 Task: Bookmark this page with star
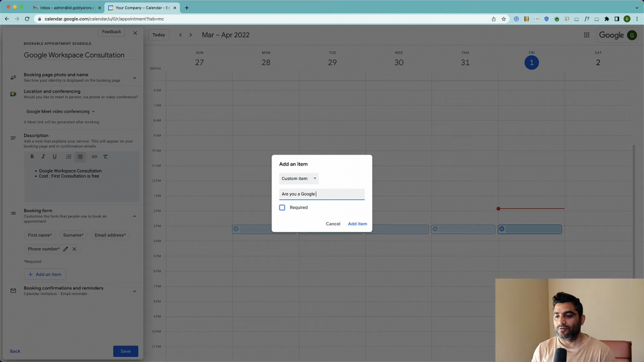503,19
